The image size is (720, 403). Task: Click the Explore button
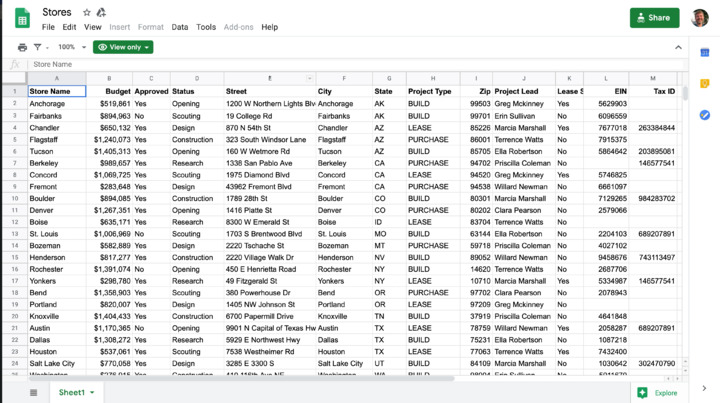658,393
